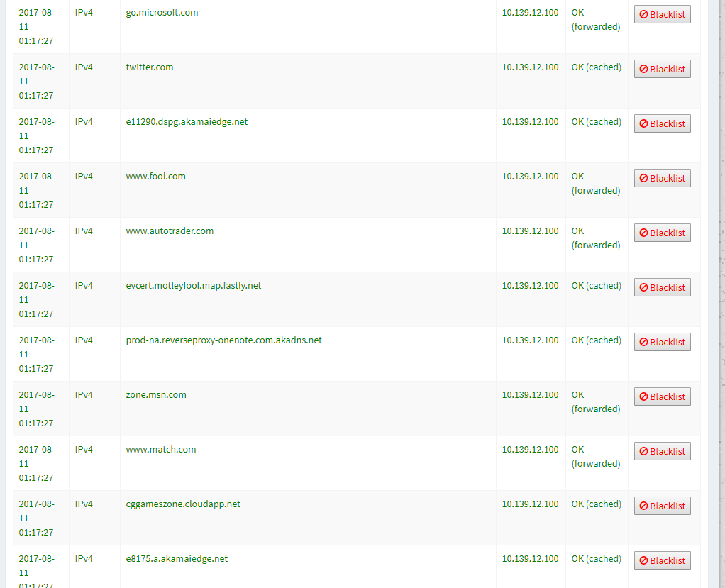
Task: Blacklist cggameszone.cloudapp.net
Action: (662, 506)
